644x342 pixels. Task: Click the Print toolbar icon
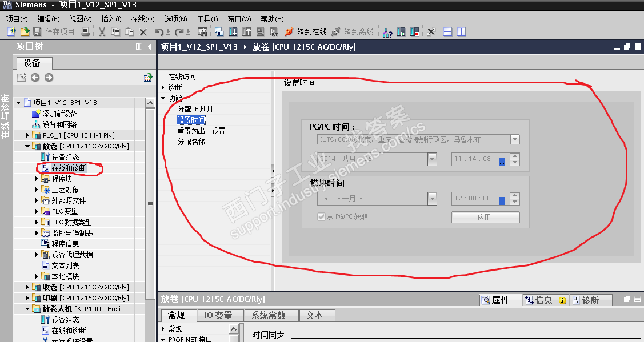click(x=86, y=31)
